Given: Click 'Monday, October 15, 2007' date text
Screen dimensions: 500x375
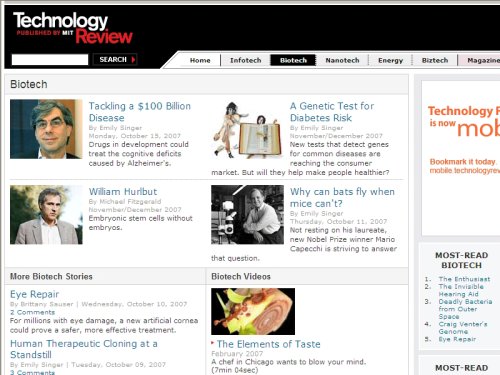Looking at the screenshot, I should click(x=135, y=136).
